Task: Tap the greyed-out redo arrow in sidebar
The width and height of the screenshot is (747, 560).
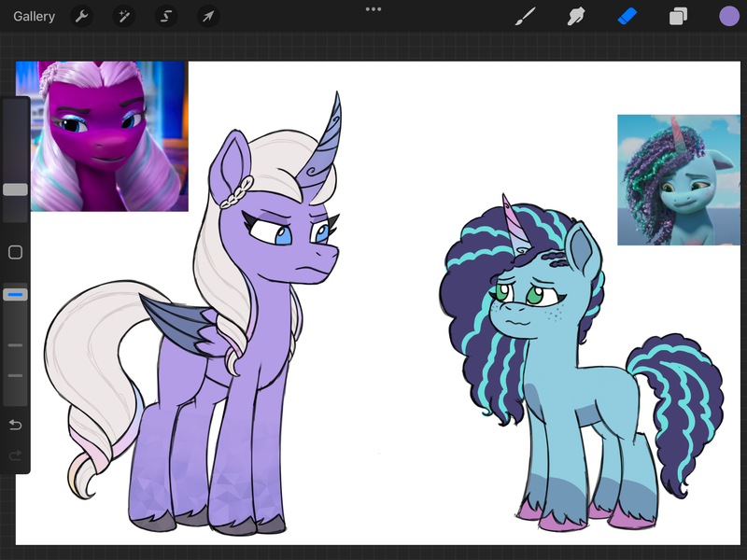Action: point(15,455)
